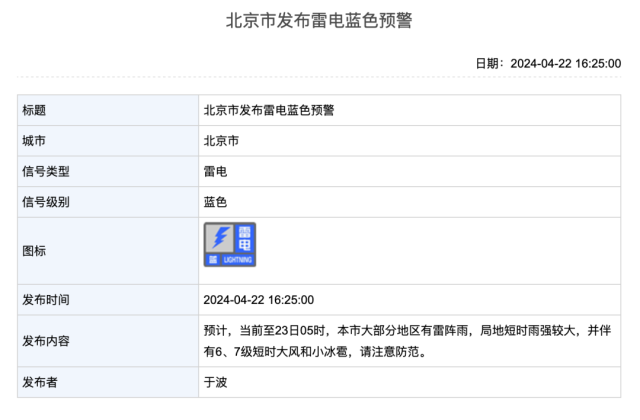Image resolution: width=640 pixels, height=420 pixels.
Task: Click the LIGHTNING caption on the warning icon
Action: (238, 260)
